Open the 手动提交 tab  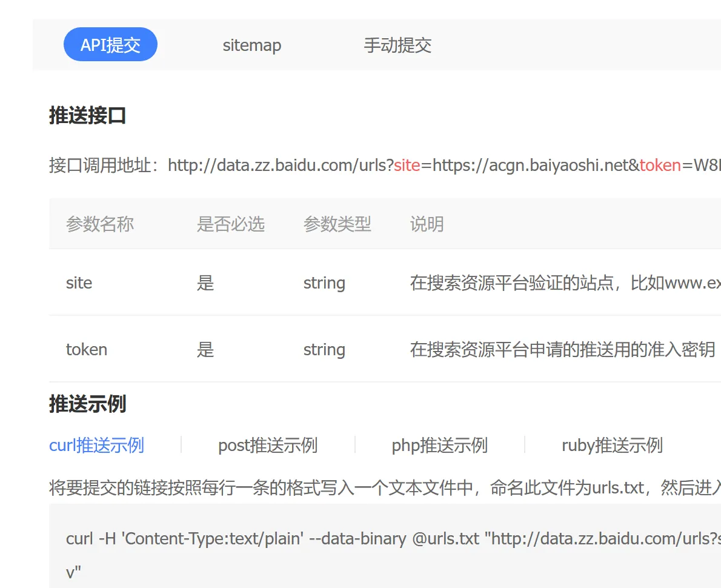click(x=397, y=45)
